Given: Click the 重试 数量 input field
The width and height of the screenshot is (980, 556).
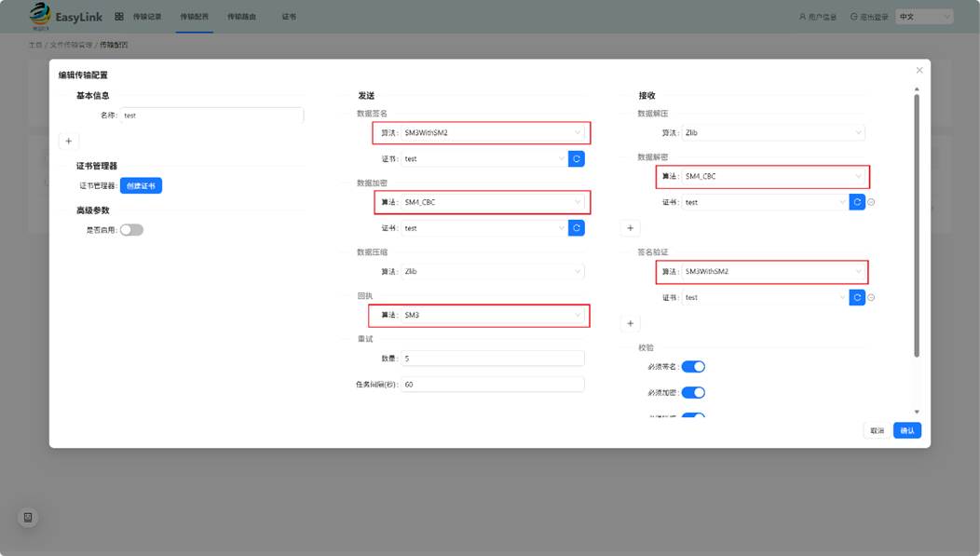Looking at the screenshot, I should tap(492, 359).
